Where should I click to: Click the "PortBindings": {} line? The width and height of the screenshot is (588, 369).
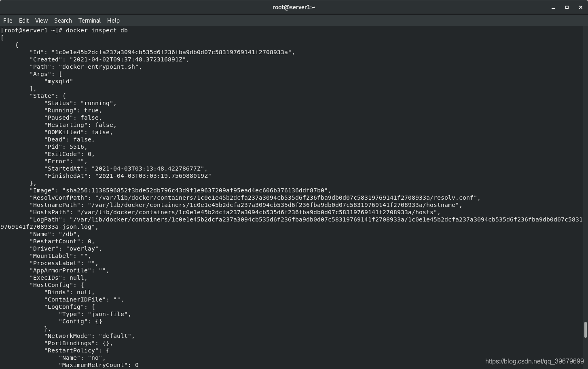[x=78, y=343]
